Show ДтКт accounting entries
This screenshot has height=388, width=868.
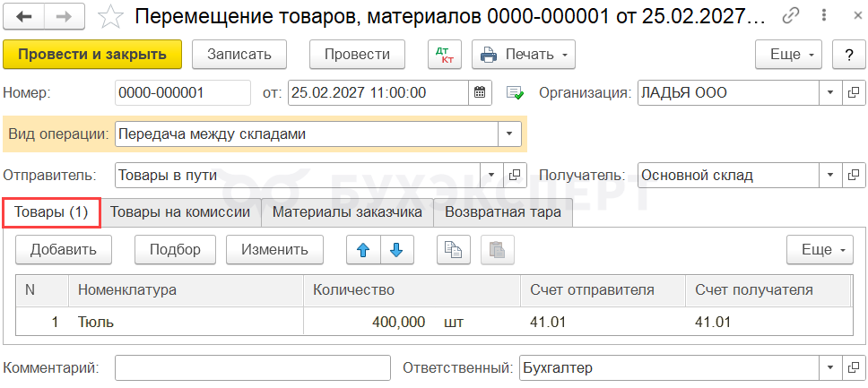[x=445, y=55]
